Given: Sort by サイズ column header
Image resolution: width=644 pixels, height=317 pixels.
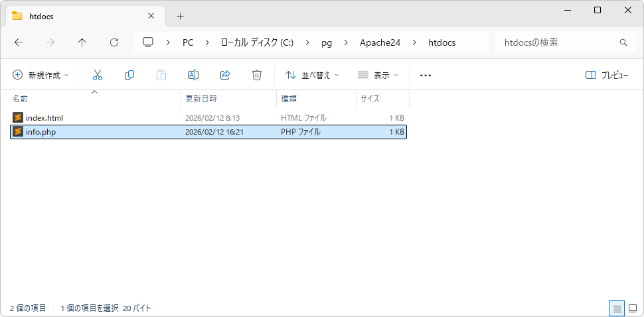Looking at the screenshot, I should [x=370, y=98].
